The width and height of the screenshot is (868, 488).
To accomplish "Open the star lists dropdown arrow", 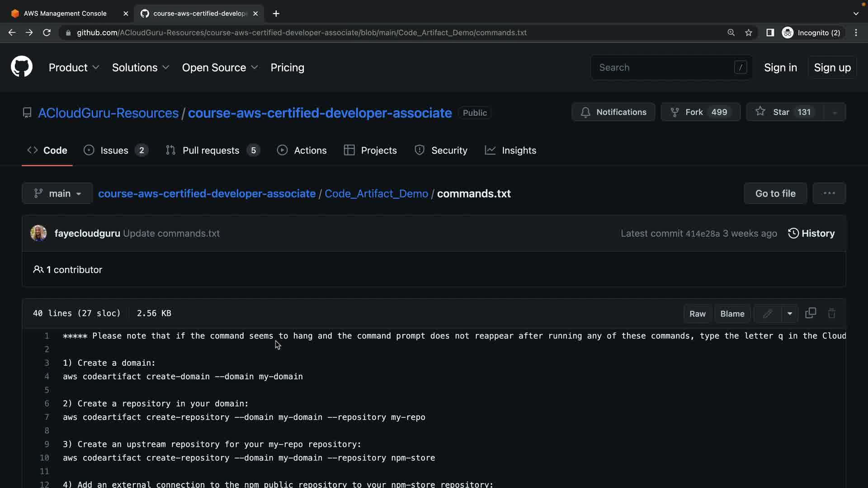I will [835, 113].
